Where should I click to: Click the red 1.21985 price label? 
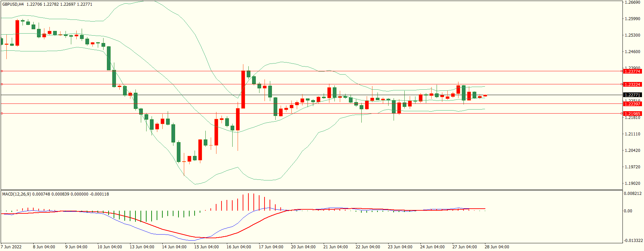coord(632,114)
